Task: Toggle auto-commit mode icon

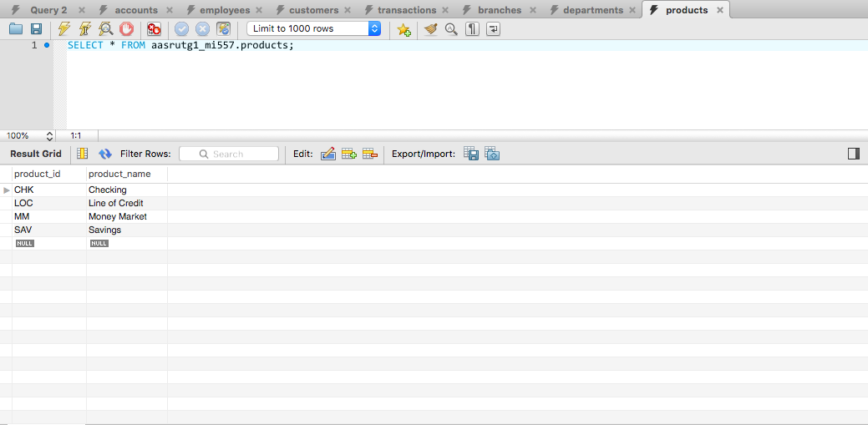Action: [x=224, y=28]
